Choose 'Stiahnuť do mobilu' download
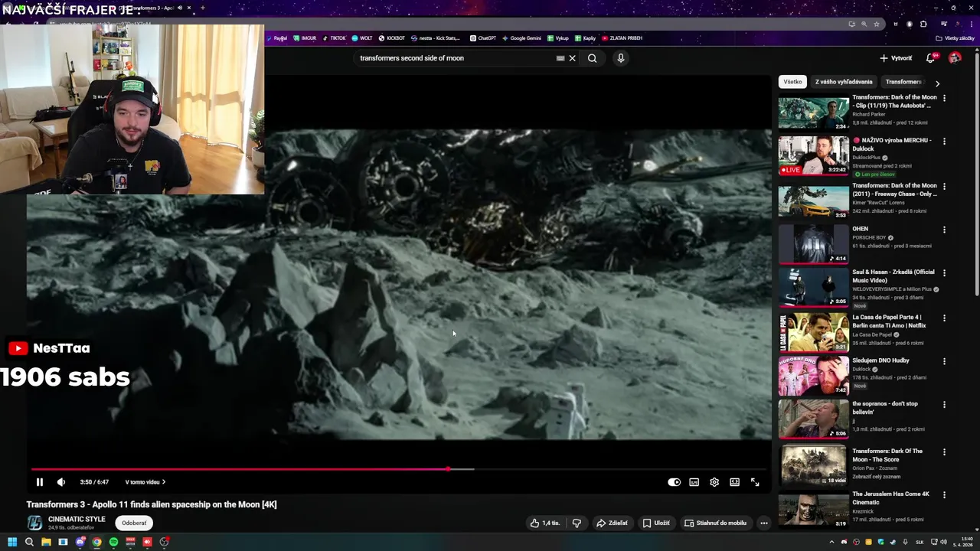The height and width of the screenshot is (551, 980). pos(715,523)
